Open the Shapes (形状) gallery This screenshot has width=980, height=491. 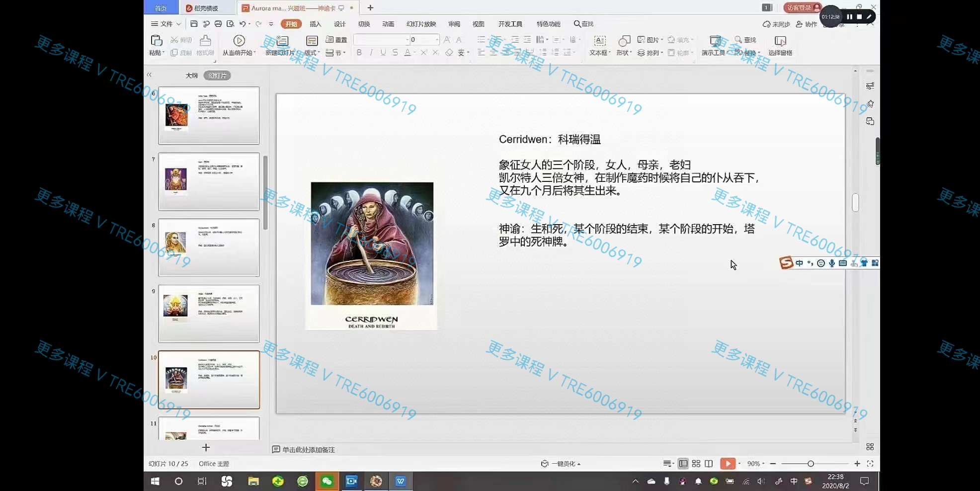click(x=624, y=45)
